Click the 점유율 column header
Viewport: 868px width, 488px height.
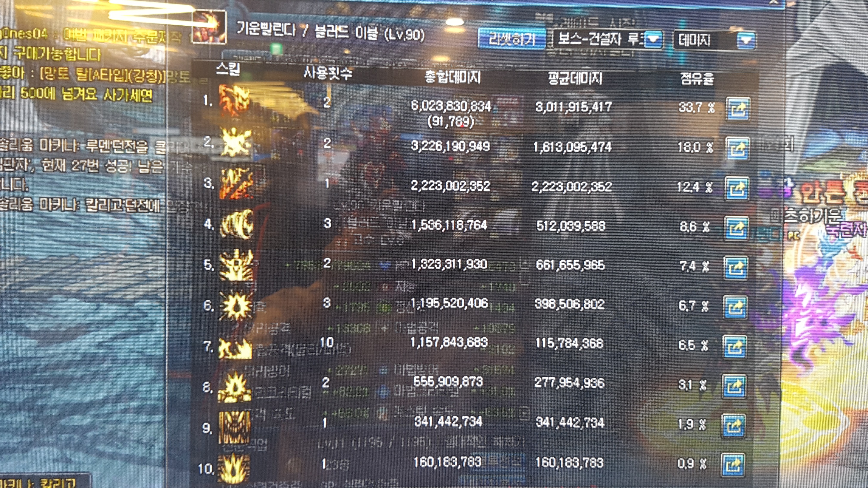(x=697, y=79)
